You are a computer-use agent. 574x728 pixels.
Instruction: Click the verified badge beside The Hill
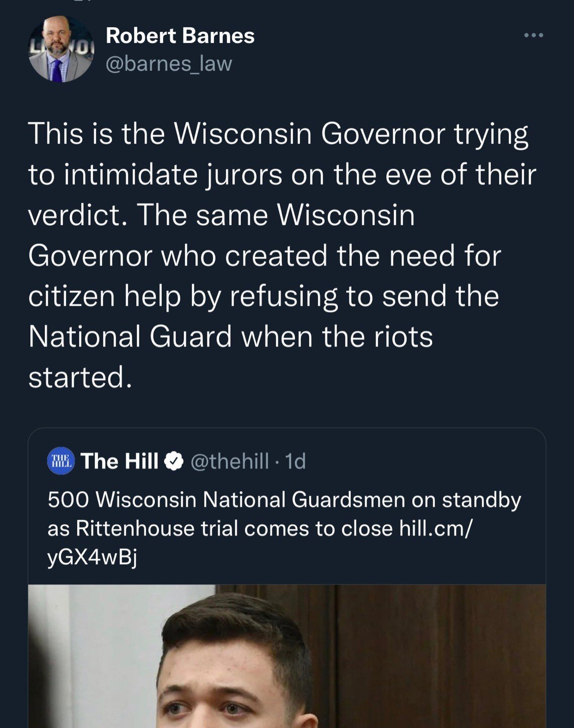[x=174, y=461]
